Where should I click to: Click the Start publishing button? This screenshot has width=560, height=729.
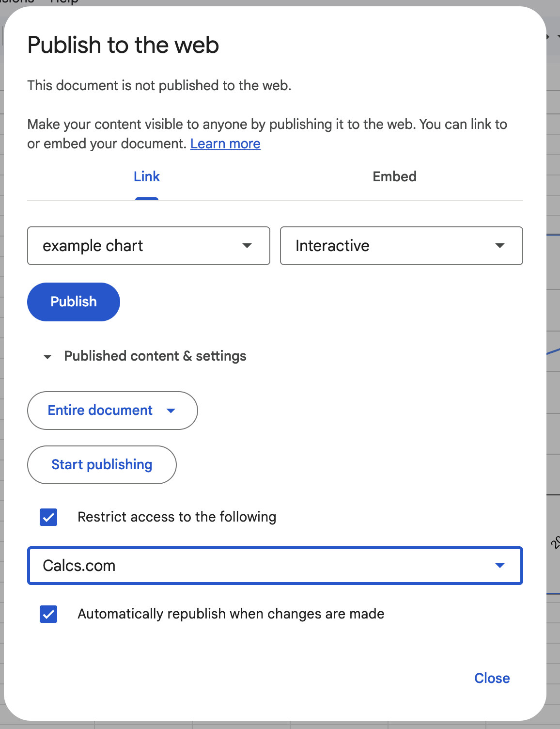(x=101, y=464)
